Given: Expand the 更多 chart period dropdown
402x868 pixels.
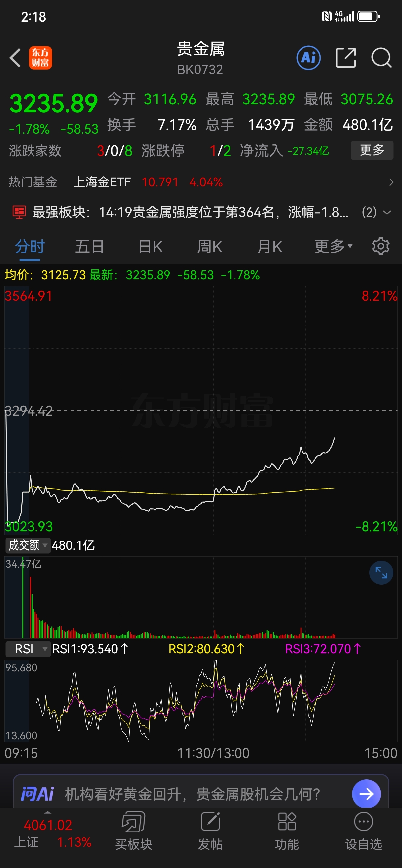Looking at the screenshot, I should 334,246.
